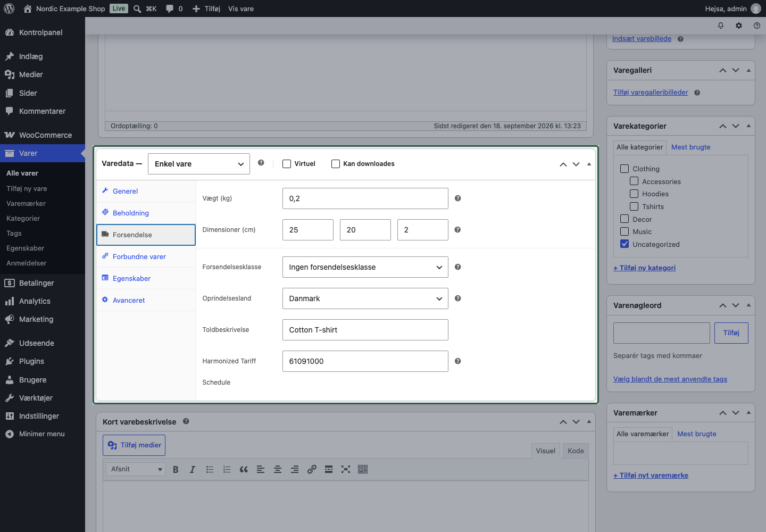The height and width of the screenshot is (532, 766).
Task: Enable the Virtuel checkbox
Action: (x=287, y=164)
